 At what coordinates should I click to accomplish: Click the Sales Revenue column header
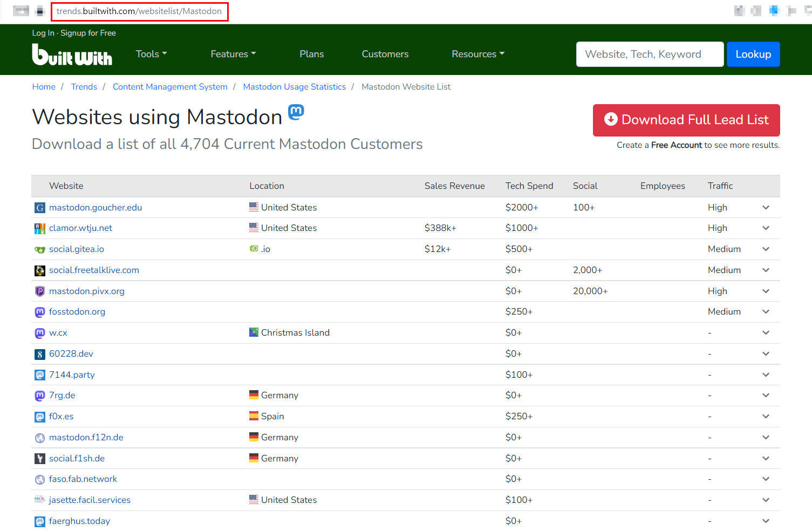[455, 186]
